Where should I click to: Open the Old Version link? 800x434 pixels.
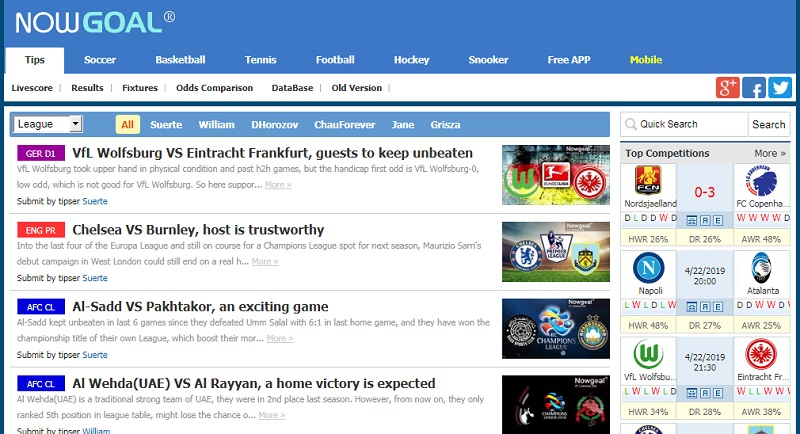click(x=357, y=88)
